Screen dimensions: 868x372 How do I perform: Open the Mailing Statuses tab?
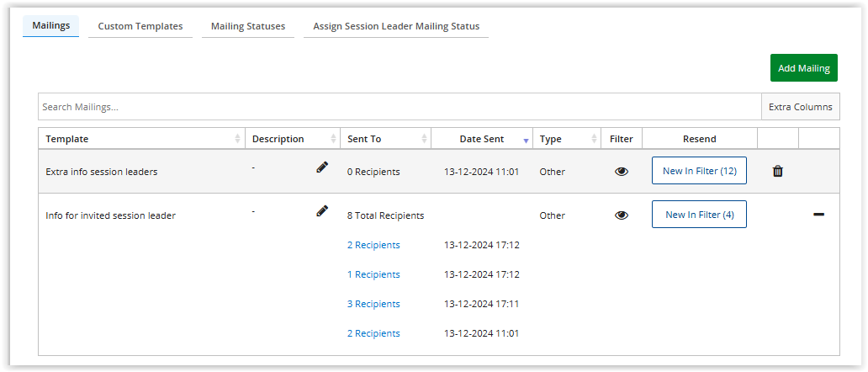pyautogui.click(x=247, y=26)
